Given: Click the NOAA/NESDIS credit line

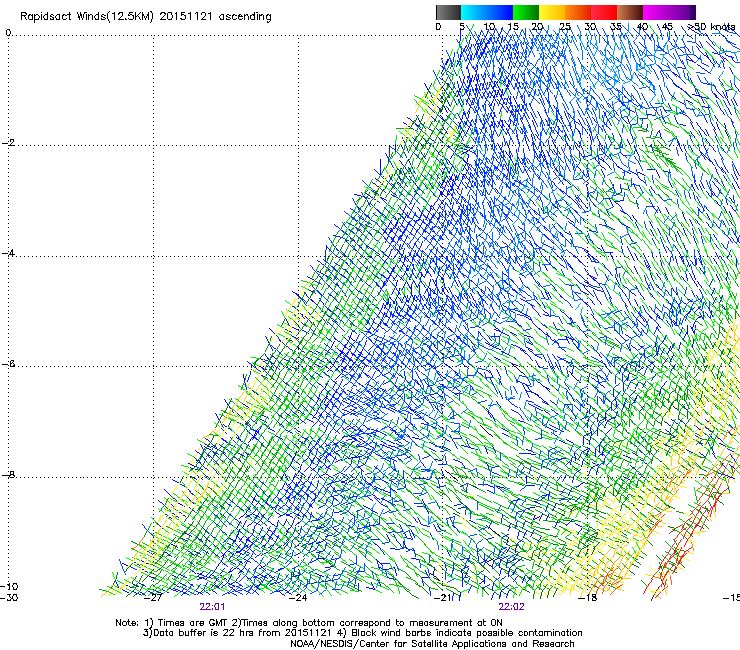Looking at the screenshot, I should (432, 644).
